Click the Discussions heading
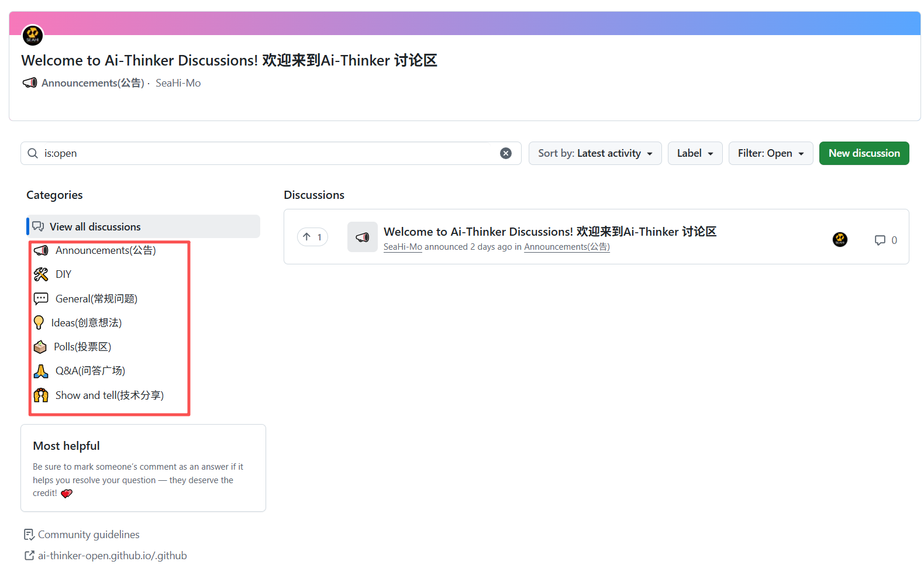The height and width of the screenshot is (582, 924). (x=314, y=195)
